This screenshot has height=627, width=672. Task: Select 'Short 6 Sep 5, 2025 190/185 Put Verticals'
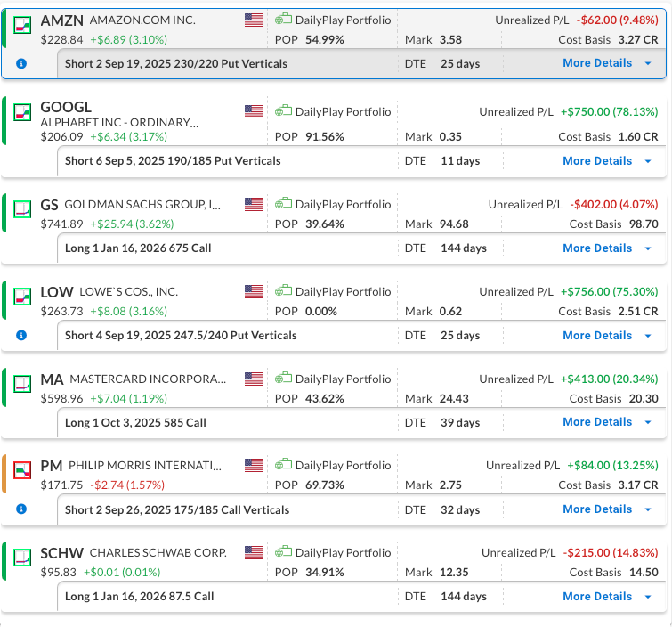pyautogui.click(x=173, y=161)
